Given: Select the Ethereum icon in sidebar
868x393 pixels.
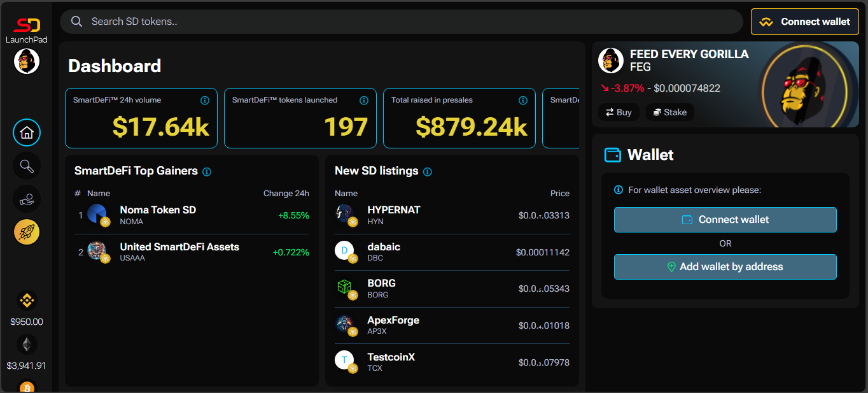Looking at the screenshot, I should [27, 345].
